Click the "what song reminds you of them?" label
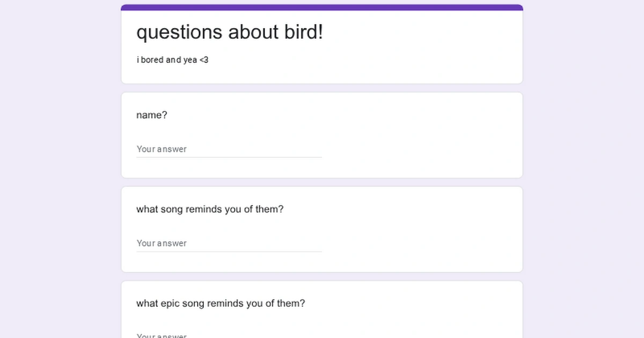The image size is (644, 338). pyautogui.click(x=210, y=209)
